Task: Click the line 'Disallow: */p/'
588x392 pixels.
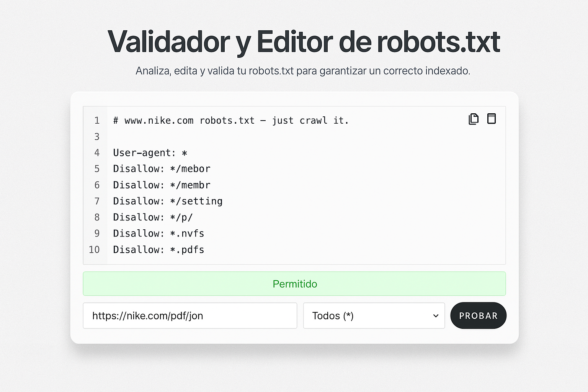Action: [x=153, y=217]
